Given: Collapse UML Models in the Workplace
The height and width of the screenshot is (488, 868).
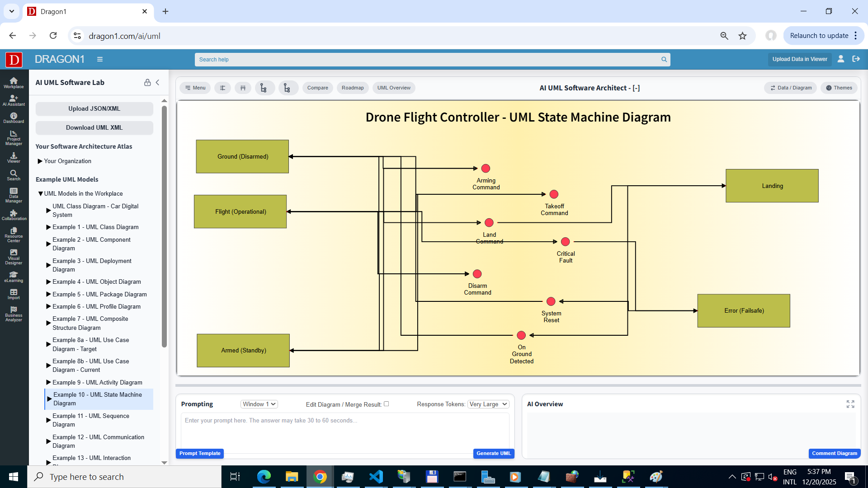Looking at the screenshot, I should [x=40, y=193].
